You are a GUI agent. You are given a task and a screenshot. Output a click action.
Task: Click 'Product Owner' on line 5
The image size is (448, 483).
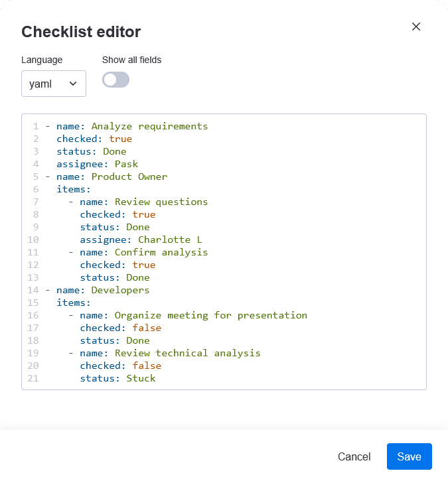coord(129,176)
